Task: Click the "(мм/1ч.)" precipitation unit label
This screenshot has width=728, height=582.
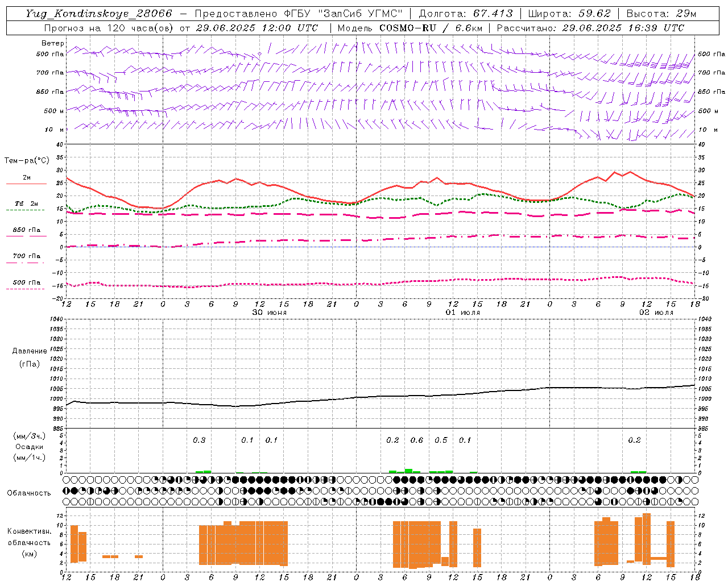Action: pos(30,458)
